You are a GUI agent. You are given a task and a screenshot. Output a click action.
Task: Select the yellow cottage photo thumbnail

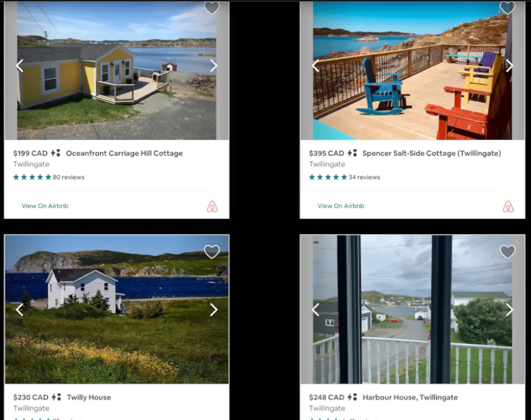tap(117, 70)
